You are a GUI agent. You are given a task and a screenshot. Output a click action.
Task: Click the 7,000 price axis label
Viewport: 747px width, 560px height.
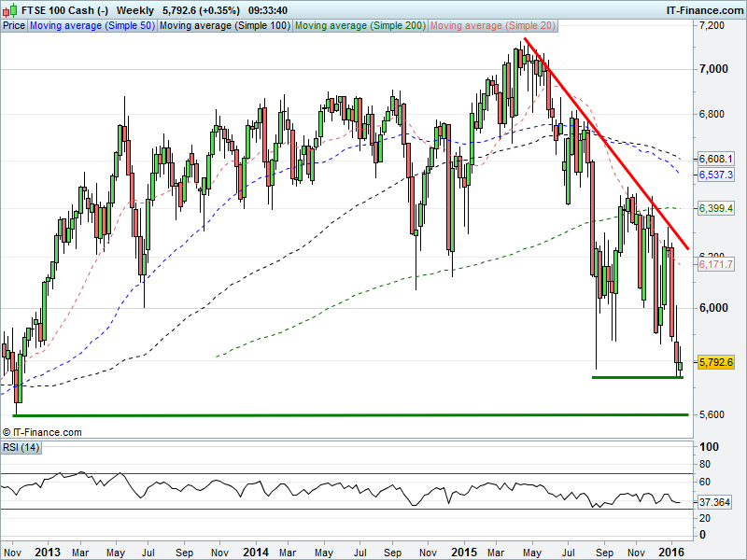tap(713, 69)
